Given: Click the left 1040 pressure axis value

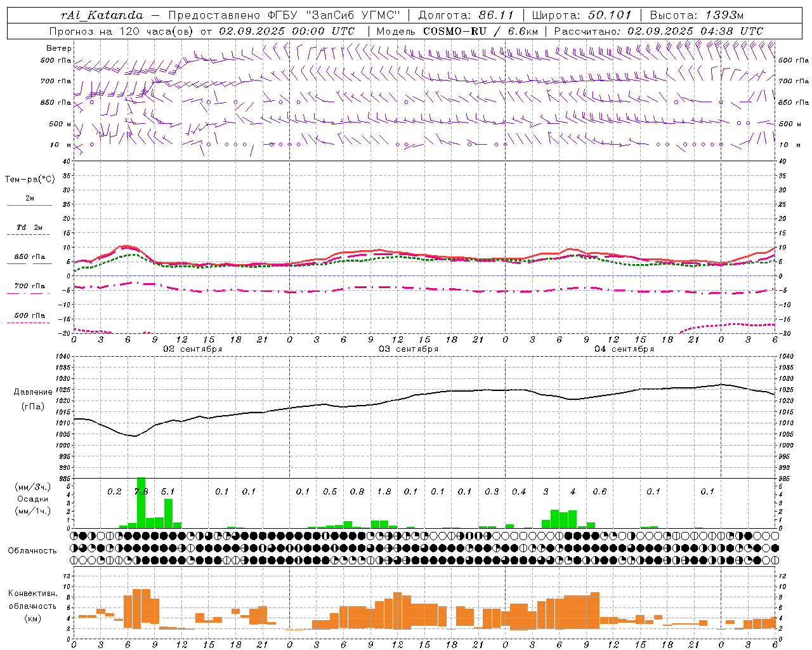Looking at the screenshot, I should click(x=63, y=357).
